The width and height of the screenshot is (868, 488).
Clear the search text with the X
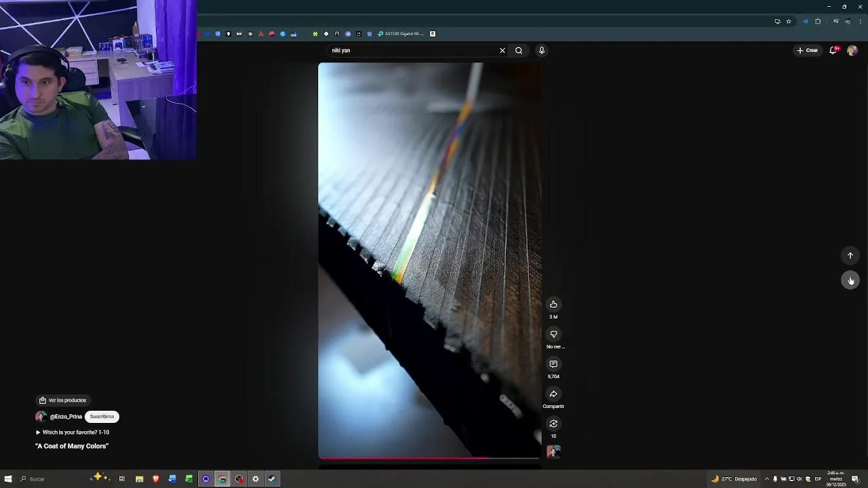click(x=502, y=50)
